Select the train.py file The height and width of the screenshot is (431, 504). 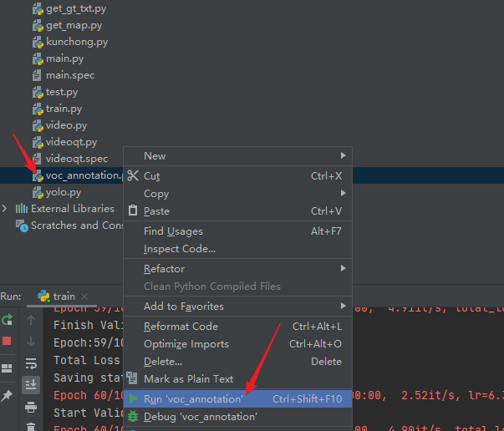click(x=64, y=109)
